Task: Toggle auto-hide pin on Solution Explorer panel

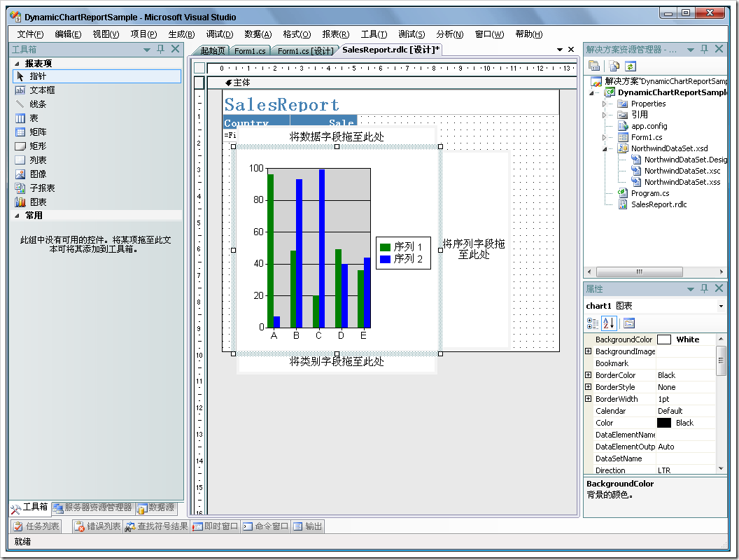Action: click(705, 49)
